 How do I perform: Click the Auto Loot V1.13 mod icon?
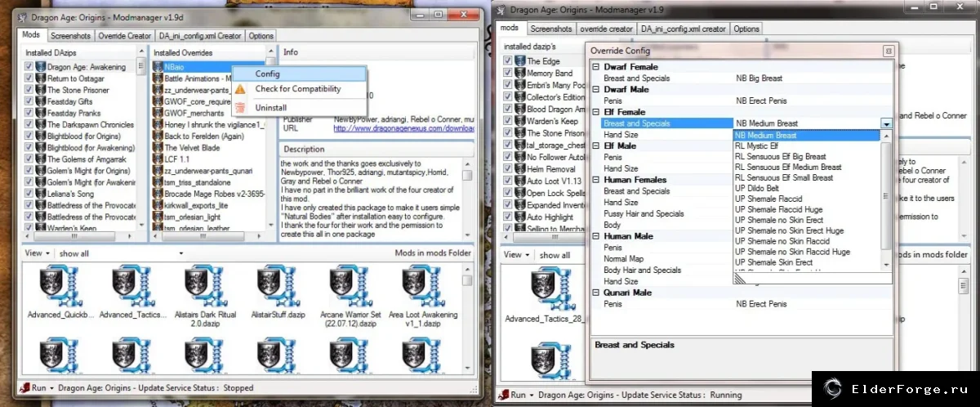point(519,181)
